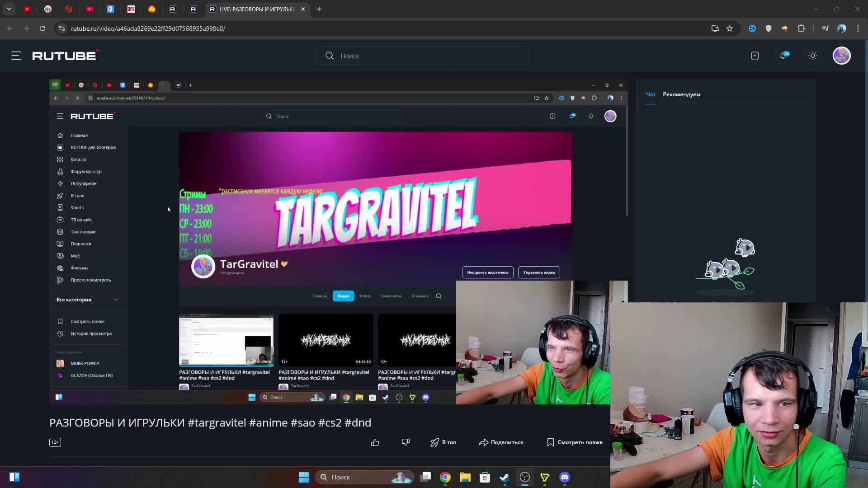Click the video title hashtag text
868x488 pixels.
[279, 422]
